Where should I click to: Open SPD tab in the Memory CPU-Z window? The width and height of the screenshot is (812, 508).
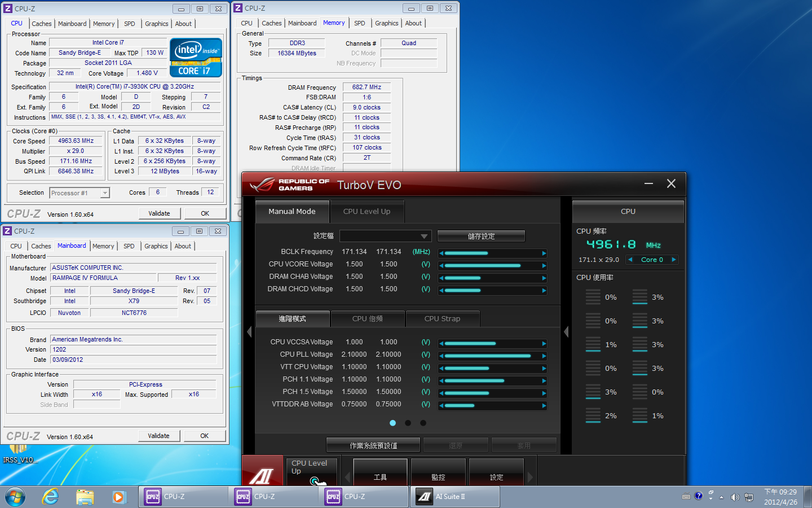pos(360,23)
